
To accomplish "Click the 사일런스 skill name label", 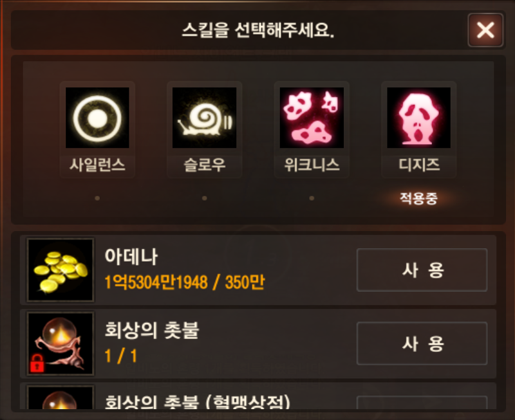I will click(x=97, y=165).
